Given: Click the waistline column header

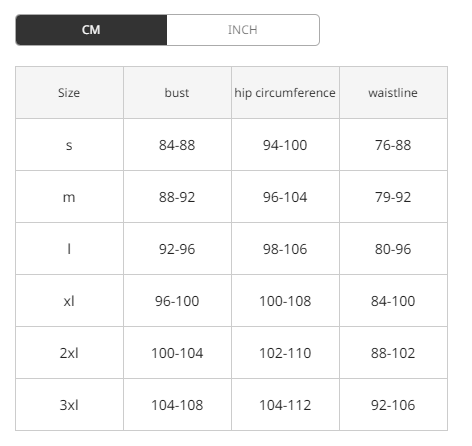Looking at the screenshot, I should coord(393,93).
